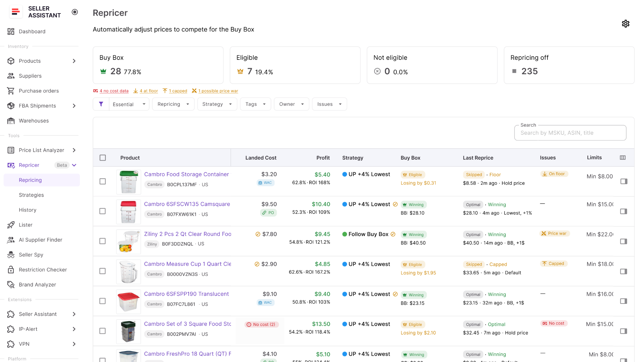This screenshot has height=362, width=644.
Task: Click the Buy Box summary card
Action: pyautogui.click(x=158, y=65)
